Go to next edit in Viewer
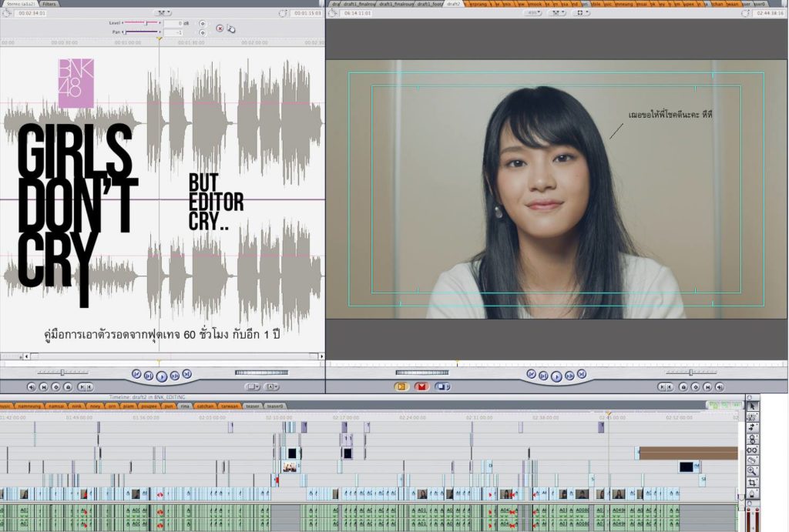The image size is (789, 532). [186, 374]
